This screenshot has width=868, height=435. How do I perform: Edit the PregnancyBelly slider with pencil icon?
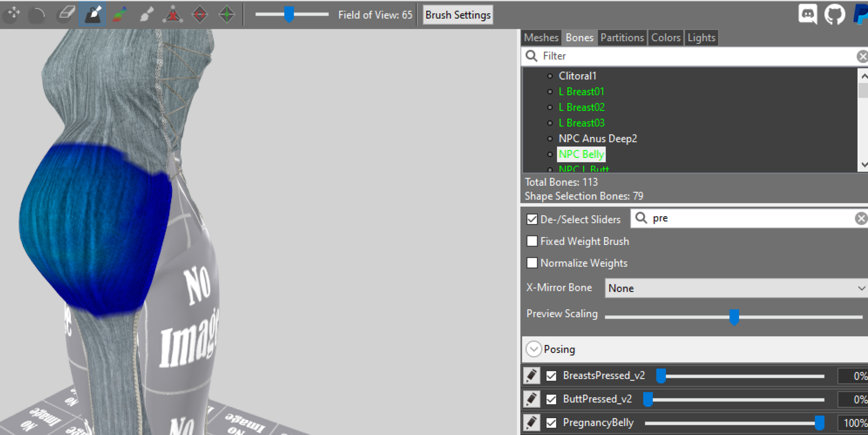(x=532, y=422)
